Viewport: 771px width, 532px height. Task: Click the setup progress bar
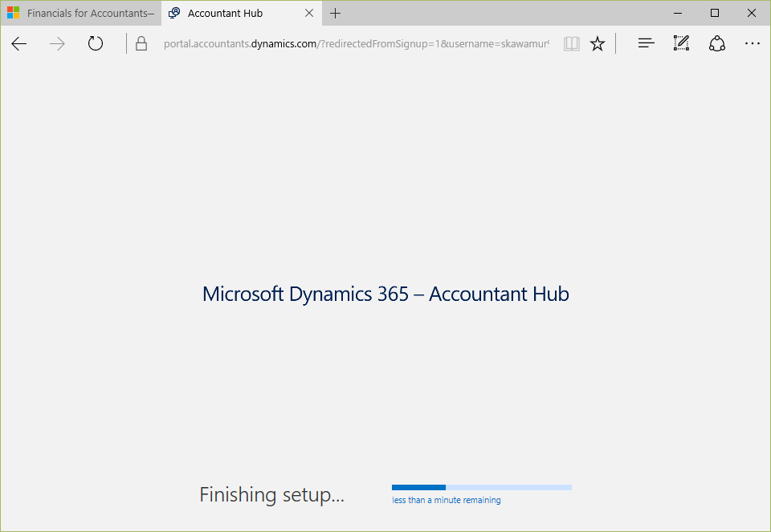482,487
